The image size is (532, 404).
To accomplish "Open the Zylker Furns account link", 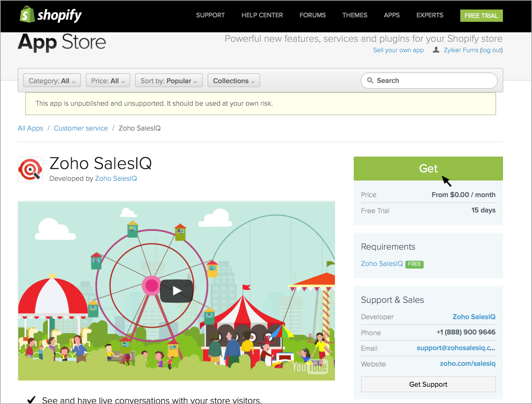I will tap(461, 50).
